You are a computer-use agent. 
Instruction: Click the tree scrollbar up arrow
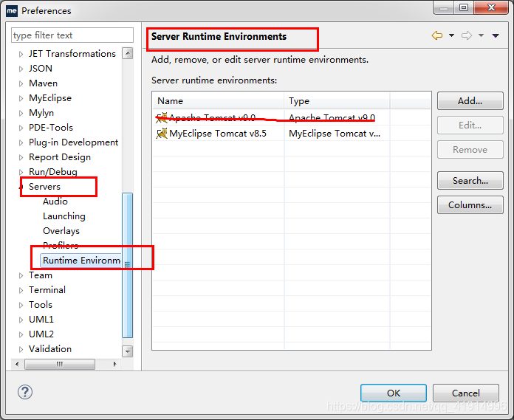pos(128,53)
